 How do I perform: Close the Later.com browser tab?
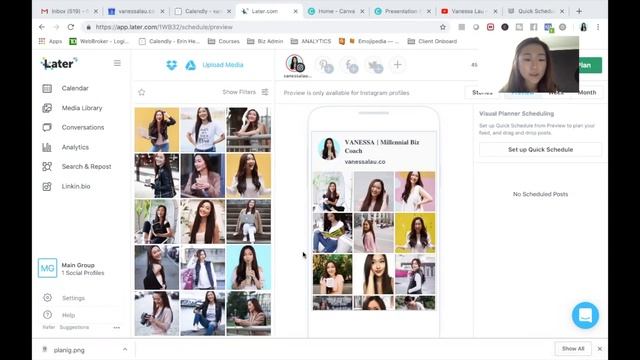296,11
